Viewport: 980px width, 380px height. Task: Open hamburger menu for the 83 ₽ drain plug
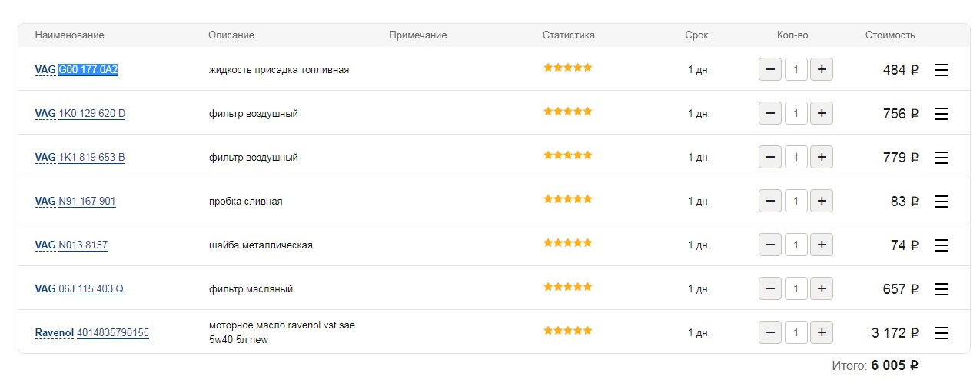tap(941, 202)
